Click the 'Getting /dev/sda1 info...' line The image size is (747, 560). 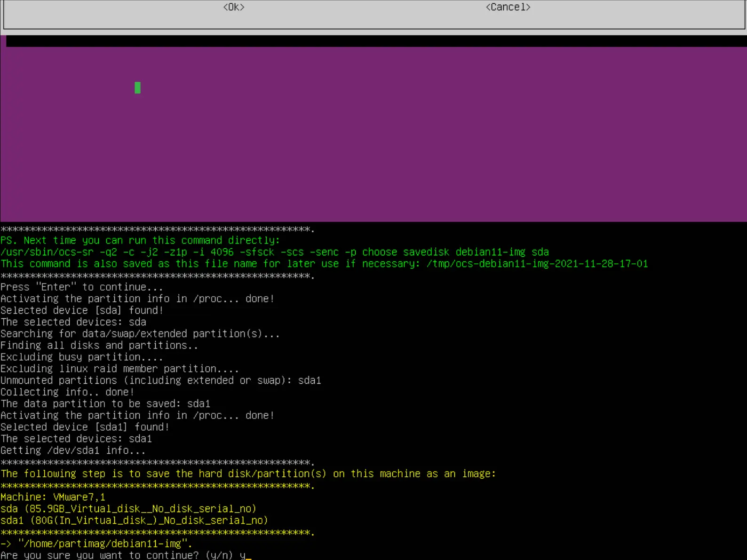72,450
